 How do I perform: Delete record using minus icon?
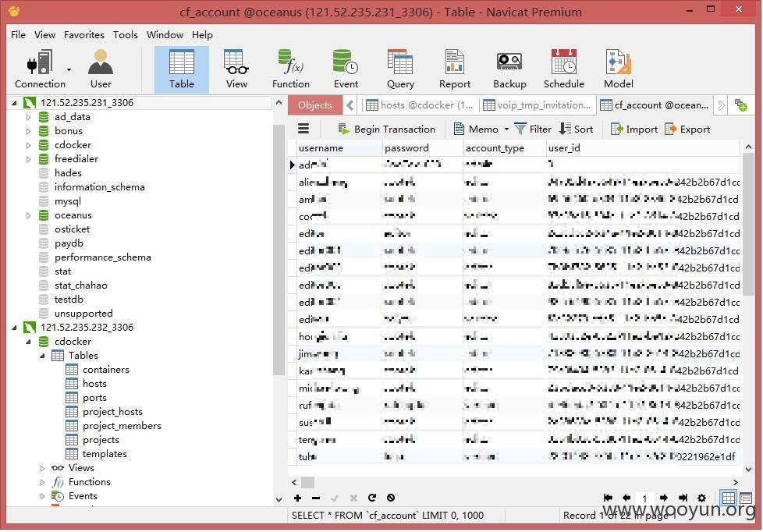tap(316, 498)
